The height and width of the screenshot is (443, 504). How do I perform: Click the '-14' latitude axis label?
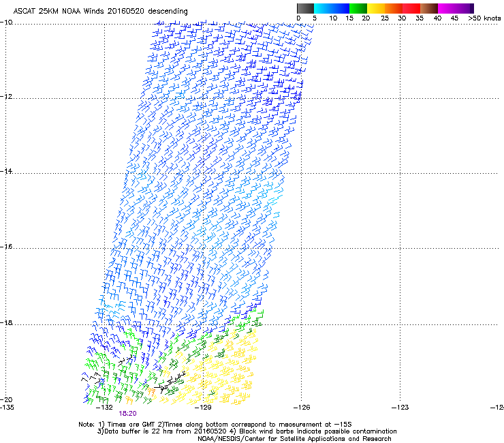click(x=6, y=171)
